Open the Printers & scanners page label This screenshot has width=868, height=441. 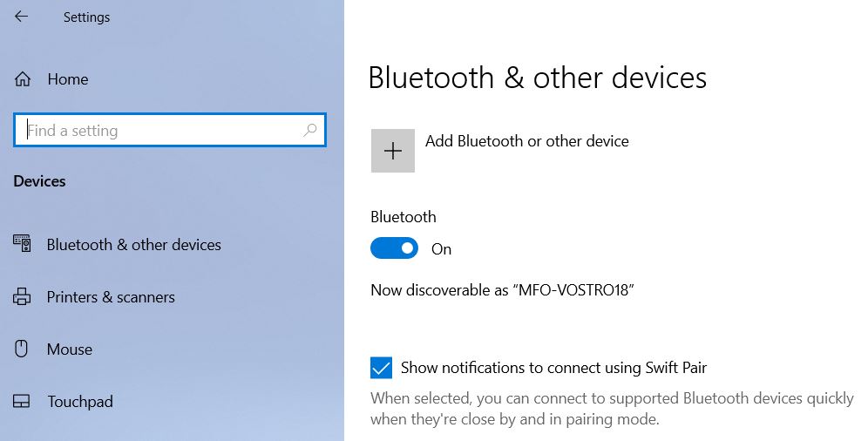[x=111, y=297]
